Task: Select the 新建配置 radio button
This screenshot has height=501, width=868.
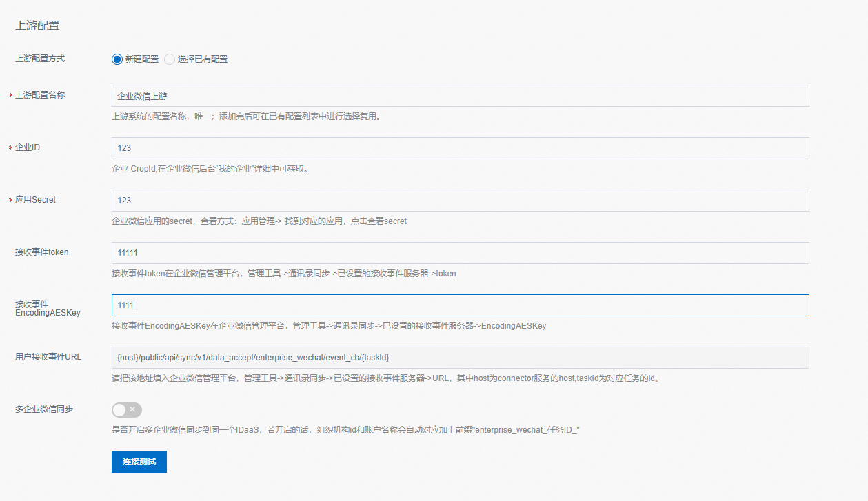Action: 117,59
